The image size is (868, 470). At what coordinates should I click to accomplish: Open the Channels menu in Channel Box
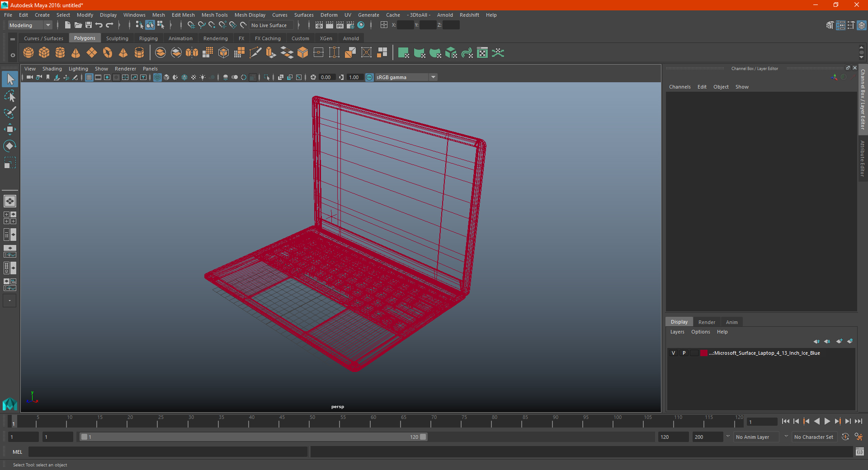click(680, 87)
